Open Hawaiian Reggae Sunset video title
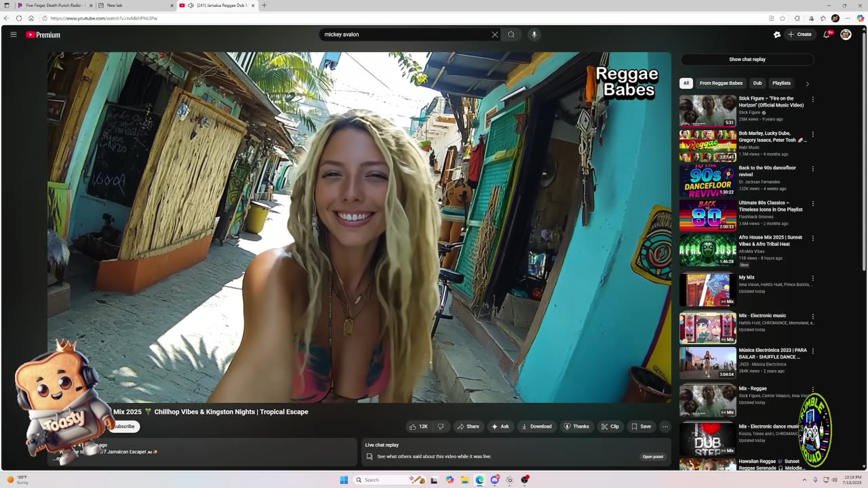 click(772, 465)
